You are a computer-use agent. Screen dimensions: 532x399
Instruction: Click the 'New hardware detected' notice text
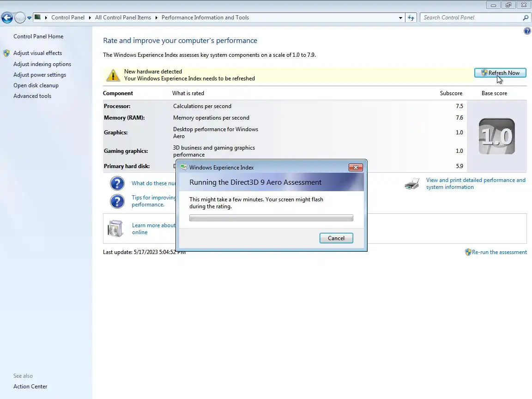153,72
